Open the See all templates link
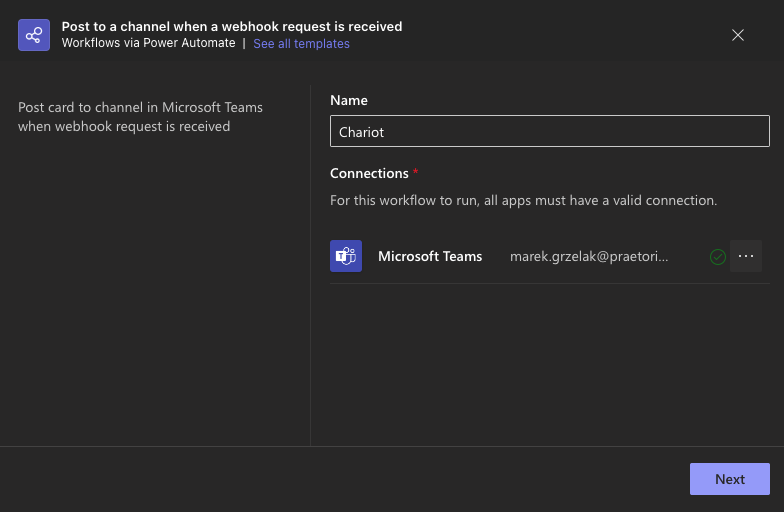 coord(301,44)
